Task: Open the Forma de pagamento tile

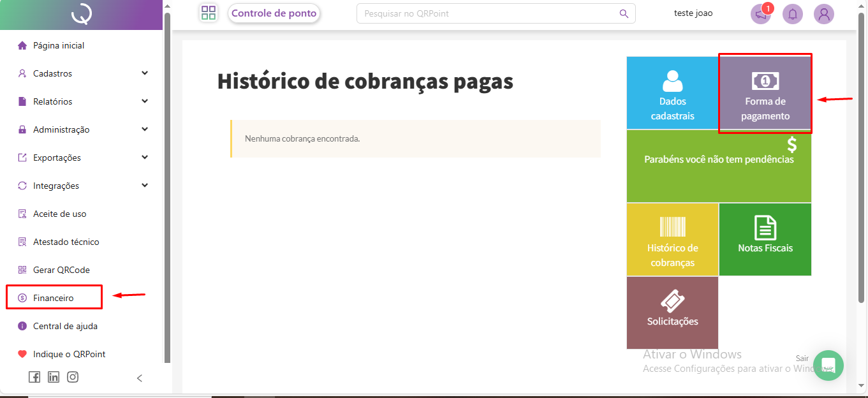Action: pyautogui.click(x=765, y=94)
